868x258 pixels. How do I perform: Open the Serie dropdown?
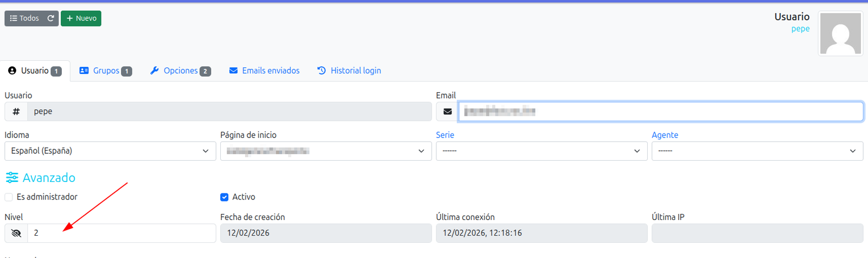click(541, 151)
